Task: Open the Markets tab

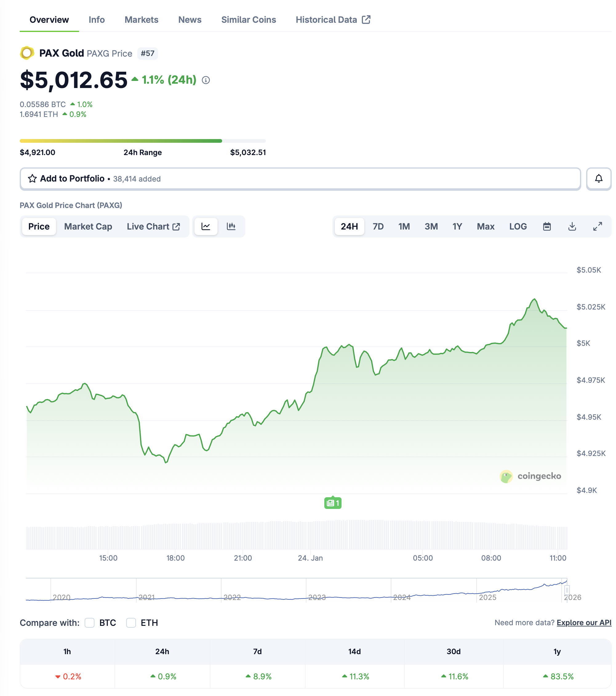Action: (x=141, y=20)
